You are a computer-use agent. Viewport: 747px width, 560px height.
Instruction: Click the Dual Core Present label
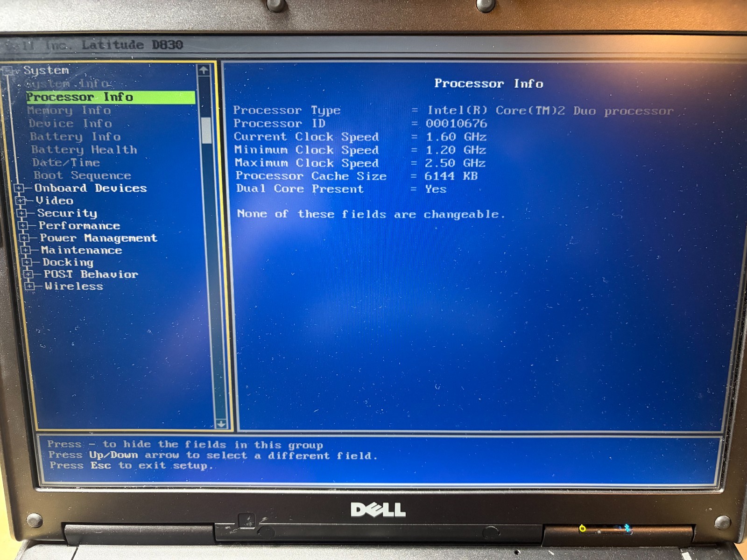300,189
